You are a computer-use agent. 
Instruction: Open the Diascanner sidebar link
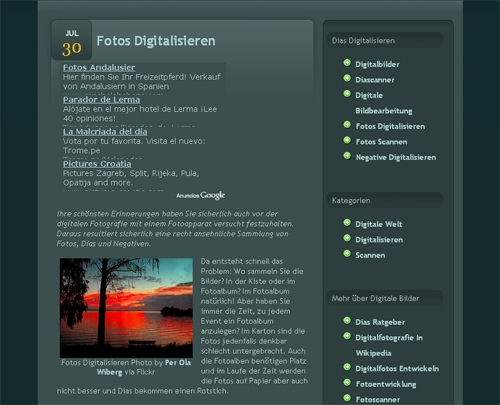pos(375,80)
